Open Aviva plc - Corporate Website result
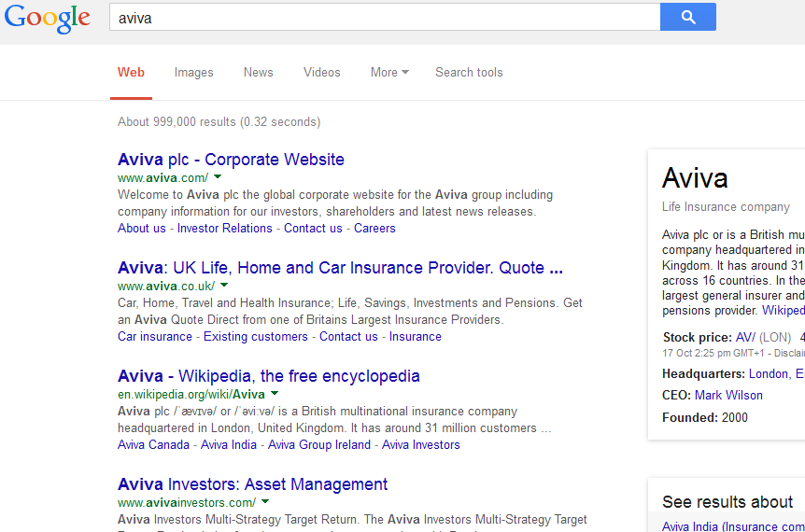The image size is (805, 532). coord(231,160)
